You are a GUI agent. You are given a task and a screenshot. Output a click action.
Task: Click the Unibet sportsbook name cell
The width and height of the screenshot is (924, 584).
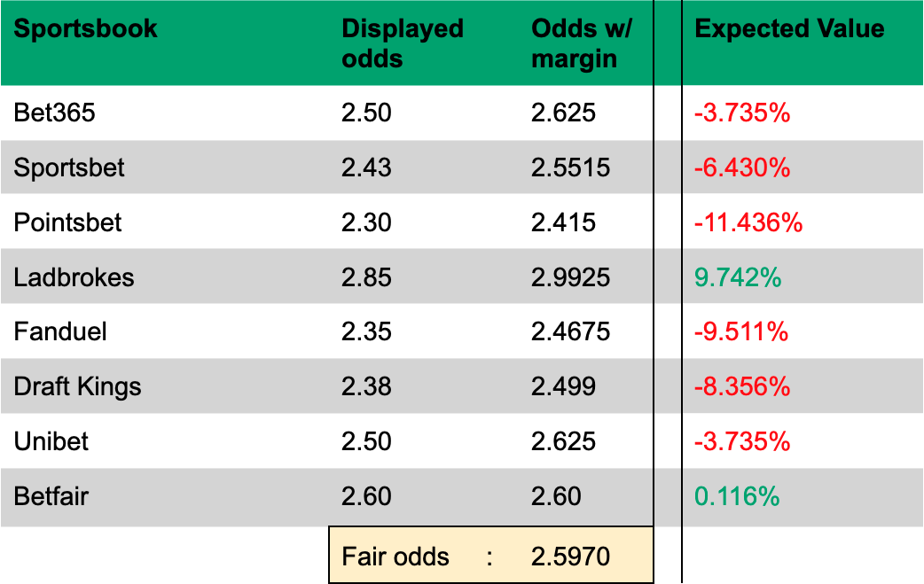tap(51, 441)
